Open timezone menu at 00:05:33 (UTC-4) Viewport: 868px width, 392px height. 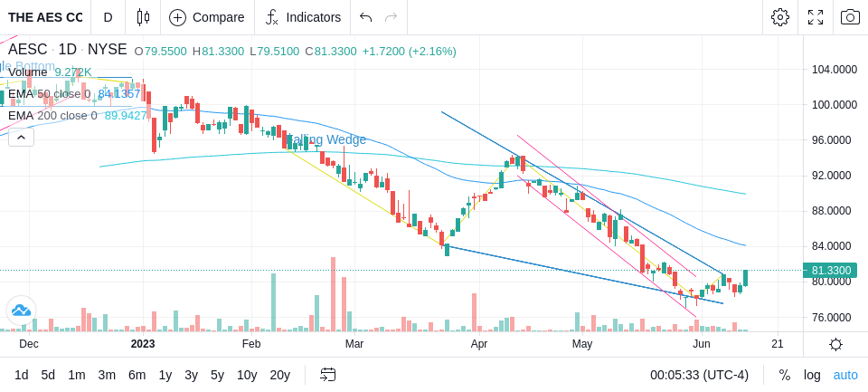click(x=699, y=376)
